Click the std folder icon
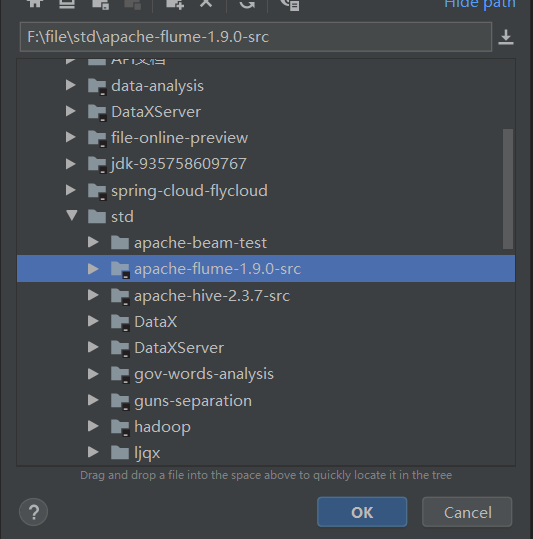 pos(97,217)
